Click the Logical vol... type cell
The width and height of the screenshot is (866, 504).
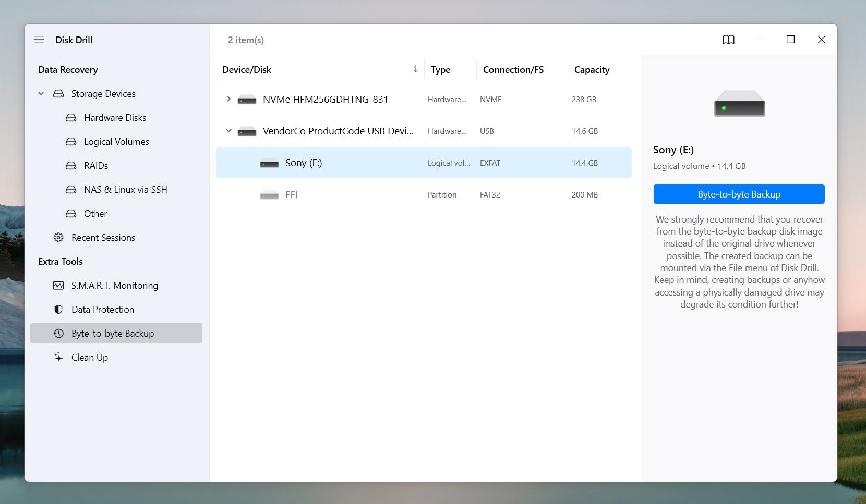[x=449, y=163]
